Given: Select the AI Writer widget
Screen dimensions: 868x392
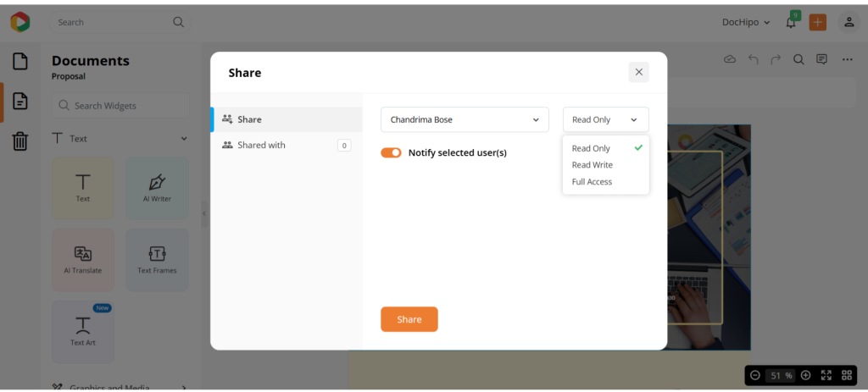Looking at the screenshot, I should [157, 188].
